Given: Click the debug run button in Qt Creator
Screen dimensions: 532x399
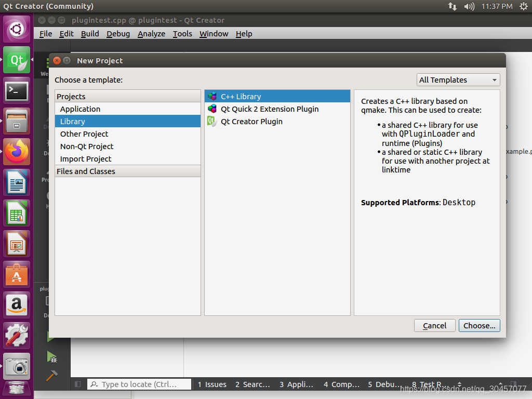Looking at the screenshot, I should (52, 357).
